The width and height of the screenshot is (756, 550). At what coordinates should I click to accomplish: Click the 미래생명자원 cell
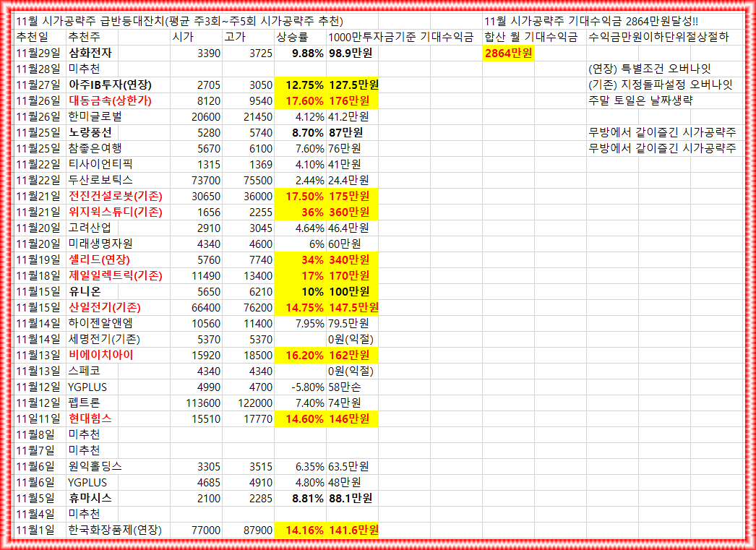pyautogui.click(x=118, y=244)
